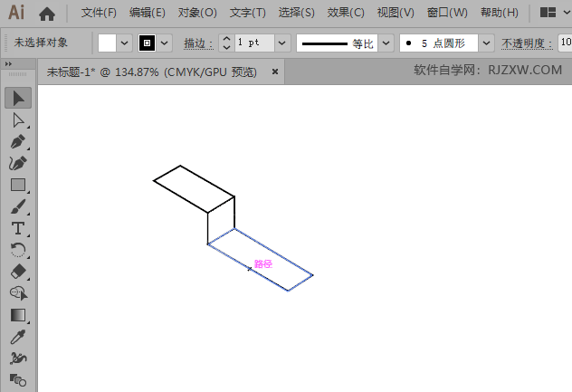The width and height of the screenshot is (572, 392).
Task: Click the 不透明度 opacity link
Action: click(527, 43)
